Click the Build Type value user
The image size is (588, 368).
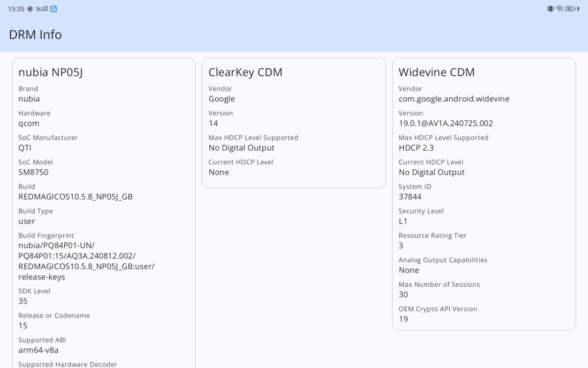pos(27,221)
